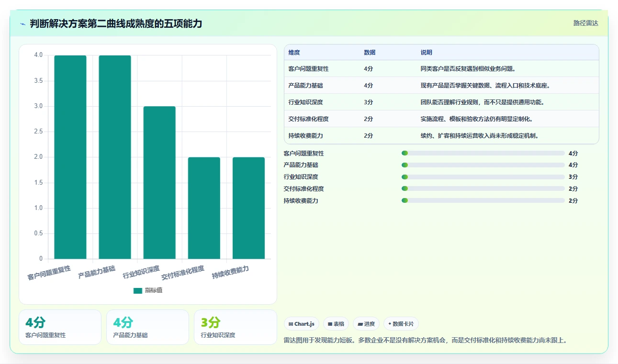The height and width of the screenshot is (364, 618).
Task: Click the 数据卡片 tag chip
Action: (x=401, y=324)
